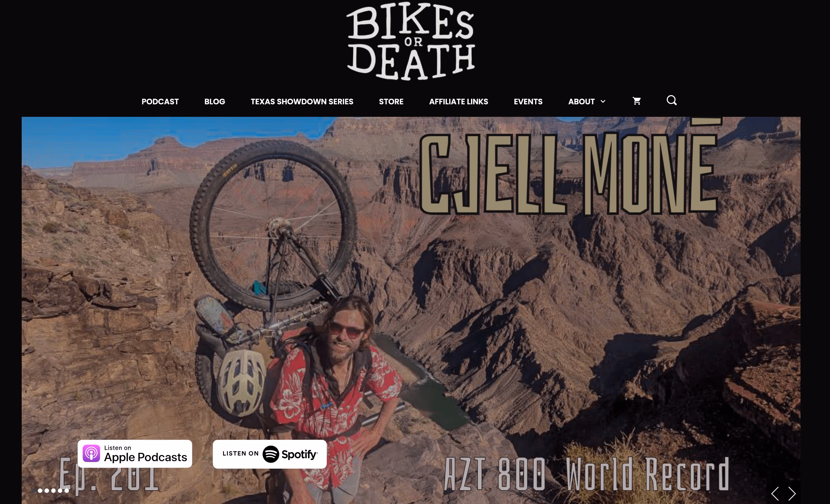The height and width of the screenshot is (504, 830).
Task: Select the second slide indicator dot
Action: [40, 491]
